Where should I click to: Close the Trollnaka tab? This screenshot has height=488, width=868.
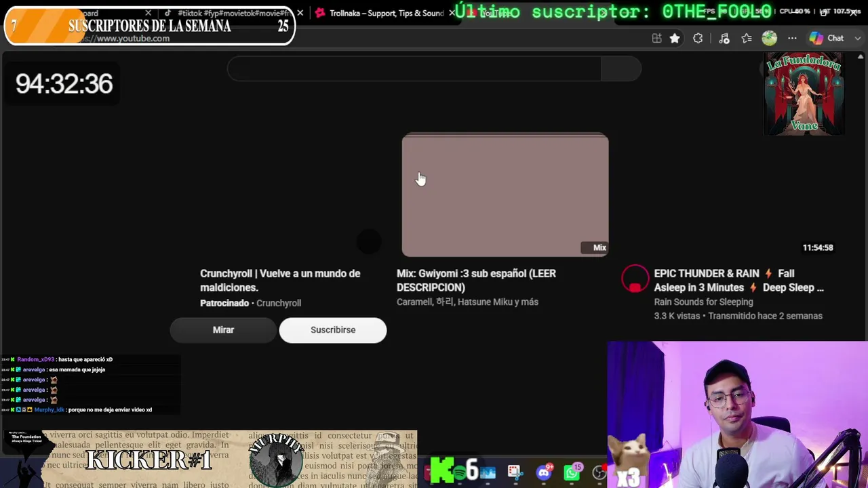(x=452, y=13)
